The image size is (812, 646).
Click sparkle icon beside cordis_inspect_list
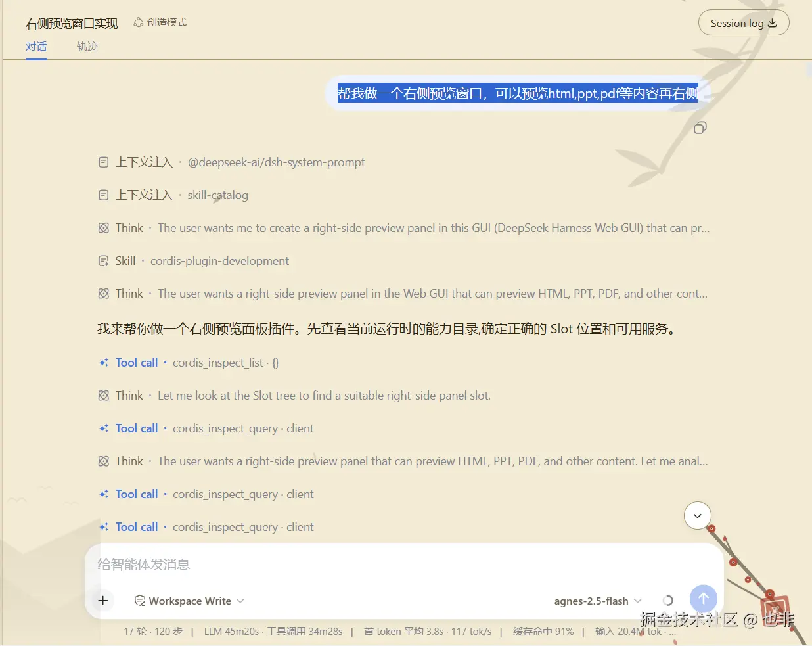(103, 363)
